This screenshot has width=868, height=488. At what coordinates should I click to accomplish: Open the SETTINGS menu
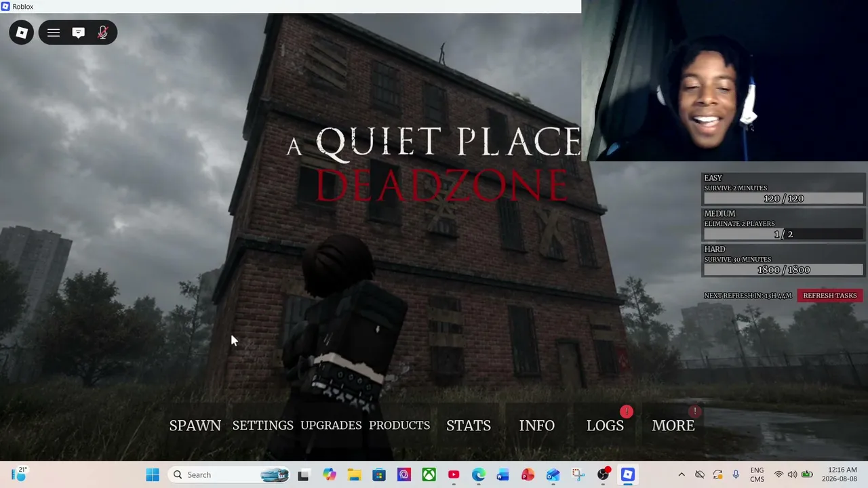[263, 426]
